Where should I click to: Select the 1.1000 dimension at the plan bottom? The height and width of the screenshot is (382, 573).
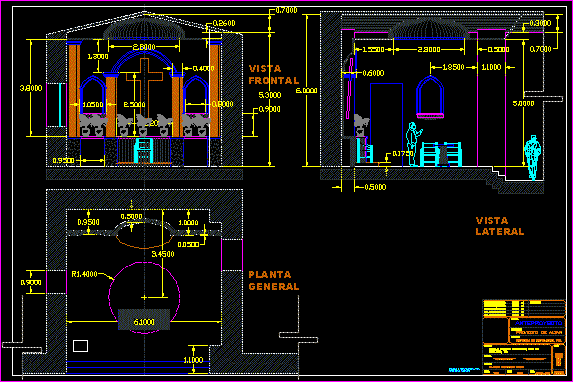click(193, 360)
